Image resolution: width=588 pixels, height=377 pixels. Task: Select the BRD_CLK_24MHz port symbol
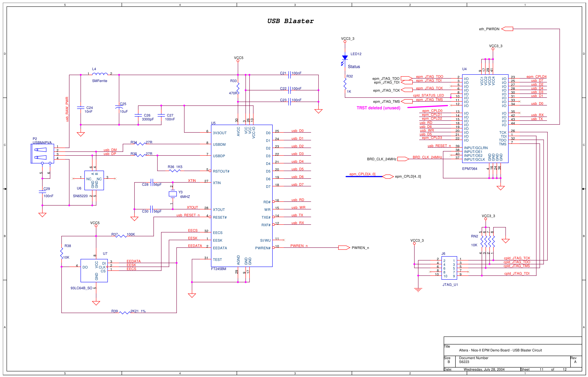pyautogui.click(x=403, y=159)
